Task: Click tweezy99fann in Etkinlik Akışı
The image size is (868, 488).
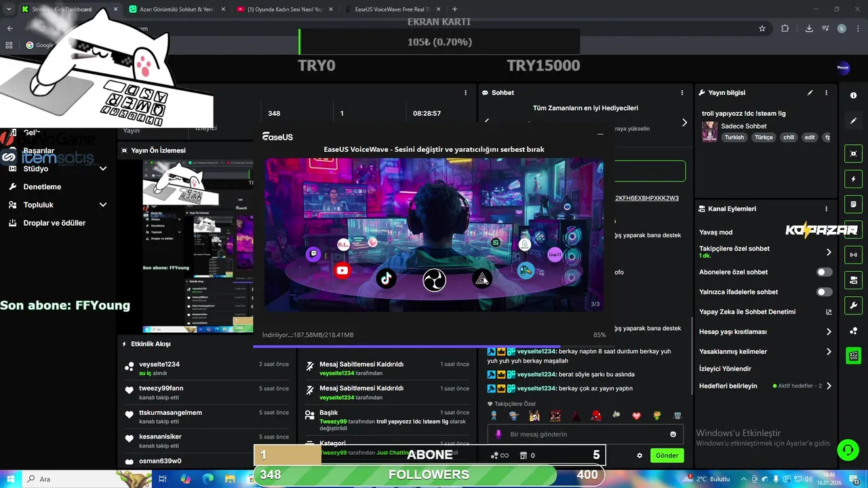Action: (161, 388)
